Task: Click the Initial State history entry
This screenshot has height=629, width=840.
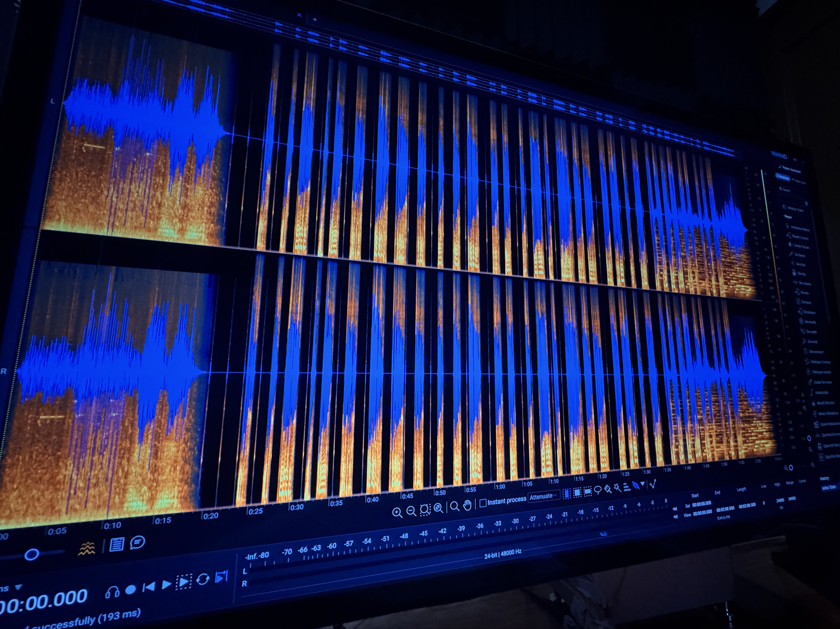Action: pos(829,487)
